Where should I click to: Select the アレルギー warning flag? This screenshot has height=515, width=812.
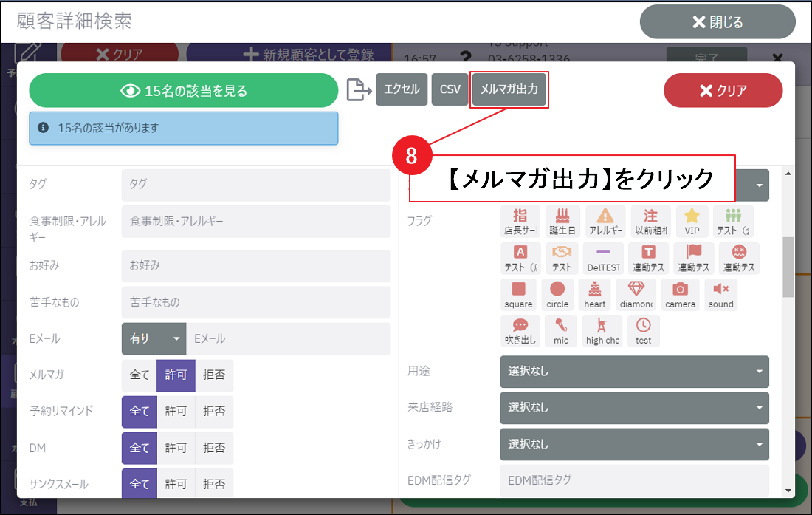click(605, 221)
